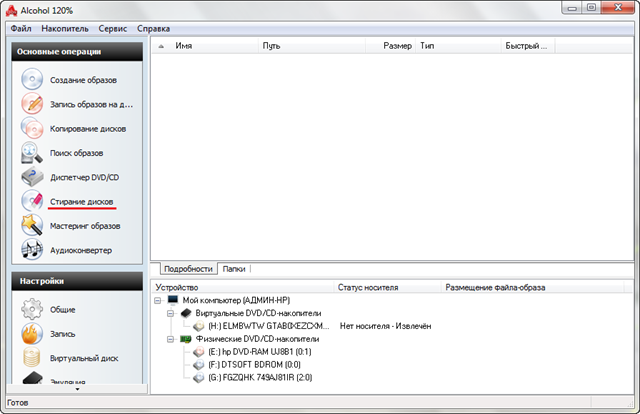Select (H:) ELMBWTW virtual drive row

(x=269, y=326)
